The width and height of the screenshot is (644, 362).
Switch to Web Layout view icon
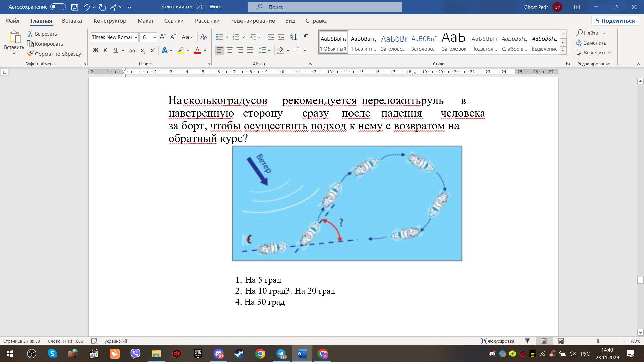[561, 341]
